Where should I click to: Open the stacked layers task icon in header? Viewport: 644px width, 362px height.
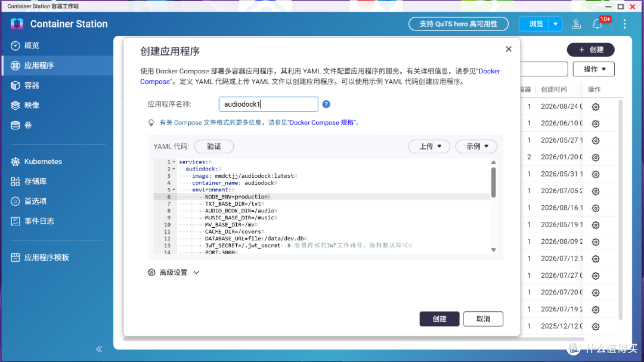(576, 24)
